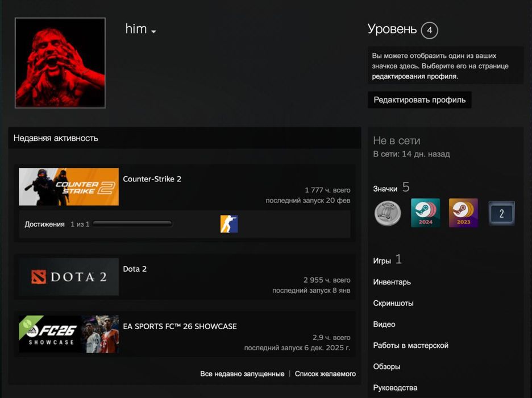Open Инвентарь section

coord(392,282)
